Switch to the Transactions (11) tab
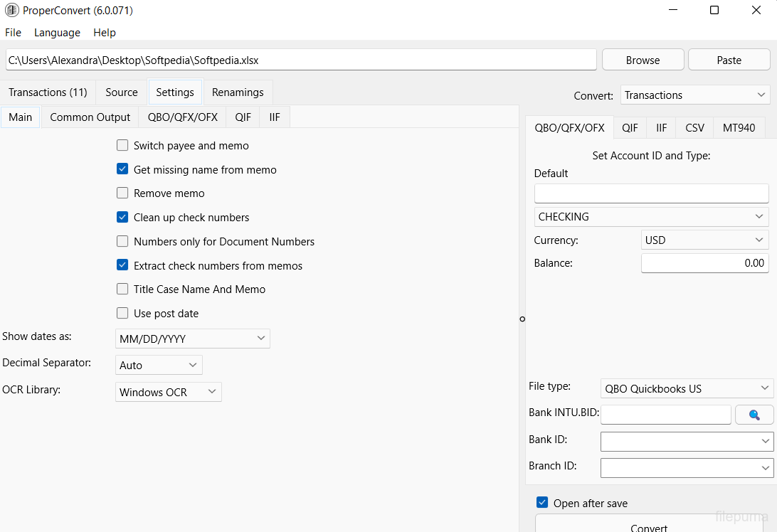Screen dimensions: 777x532 point(48,92)
